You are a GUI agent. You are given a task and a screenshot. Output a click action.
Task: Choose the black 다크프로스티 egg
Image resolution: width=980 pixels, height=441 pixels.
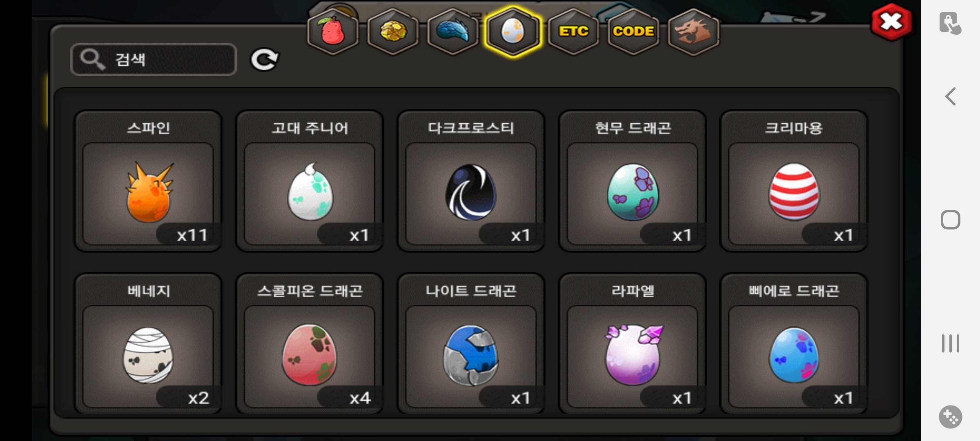tap(471, 181)
